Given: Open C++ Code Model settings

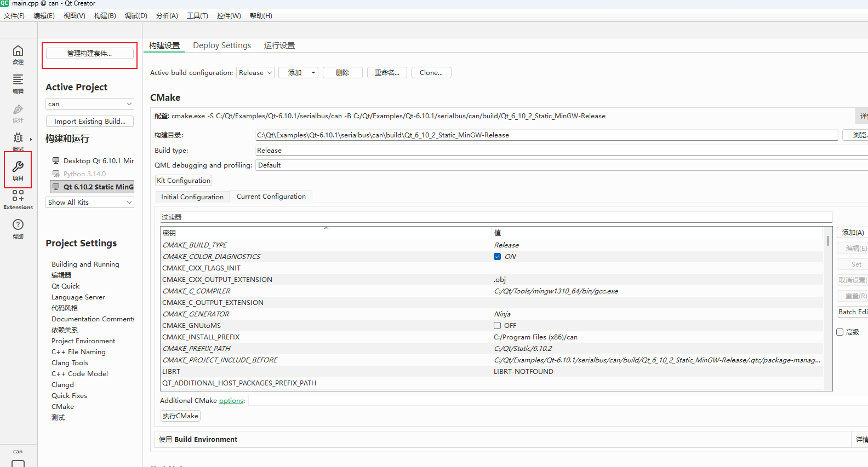Looking at the screenshot, I should coord(79,373).
